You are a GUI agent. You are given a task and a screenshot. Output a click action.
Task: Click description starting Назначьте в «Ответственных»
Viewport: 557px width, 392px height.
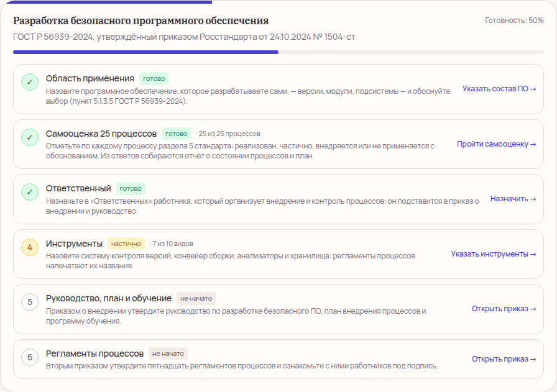point(262,206)
